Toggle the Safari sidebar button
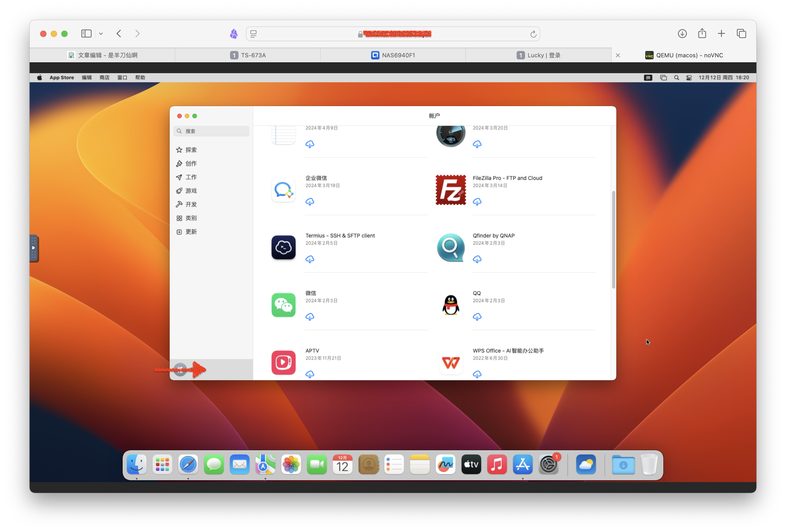 (86, 34)
